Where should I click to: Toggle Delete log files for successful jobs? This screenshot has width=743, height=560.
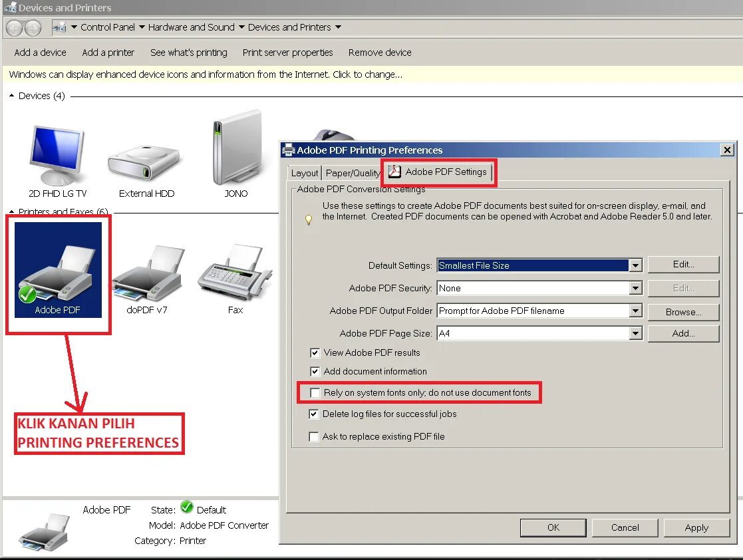click(x=314, y=414)
